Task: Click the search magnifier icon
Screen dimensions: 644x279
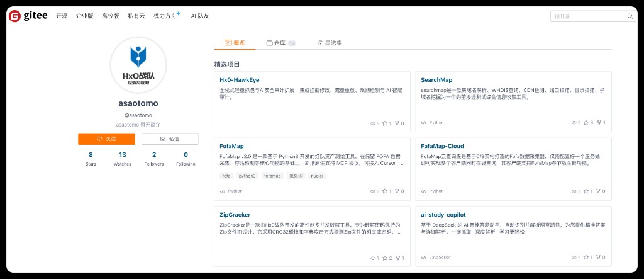Action: (630, 16)
